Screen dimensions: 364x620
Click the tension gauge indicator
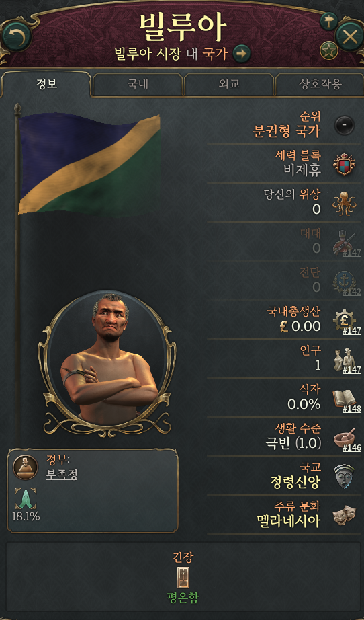pos(183,577)
